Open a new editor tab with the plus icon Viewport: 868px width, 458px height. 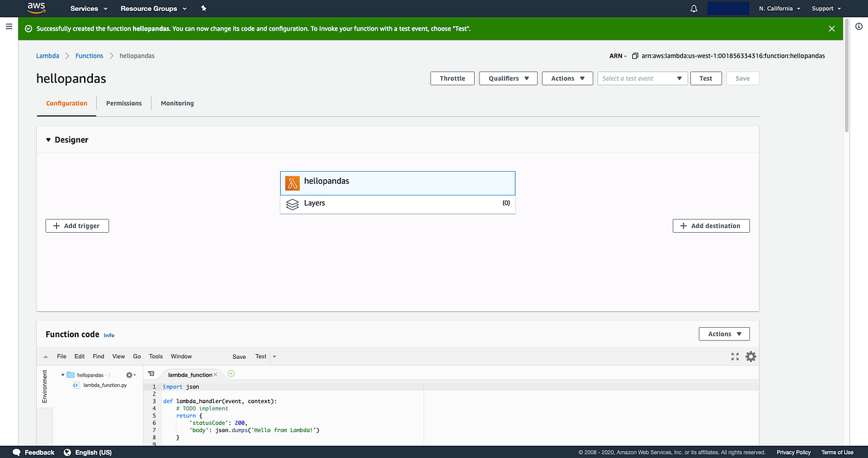point(231,373)
